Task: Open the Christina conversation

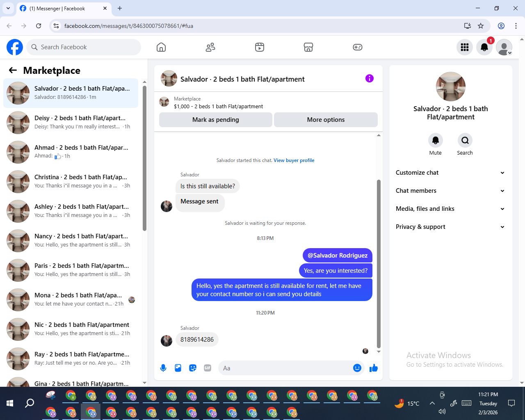Action: pyautogui.click(x=71, y=182)
